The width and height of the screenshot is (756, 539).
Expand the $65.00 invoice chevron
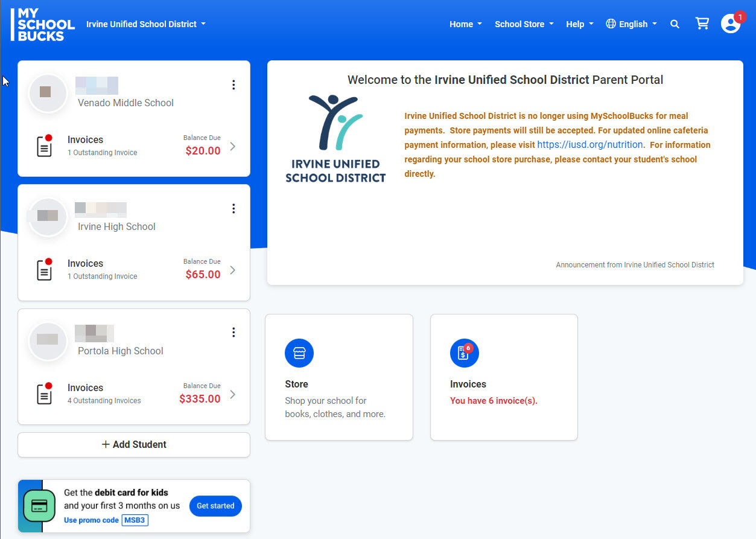[x=233, y=270]
